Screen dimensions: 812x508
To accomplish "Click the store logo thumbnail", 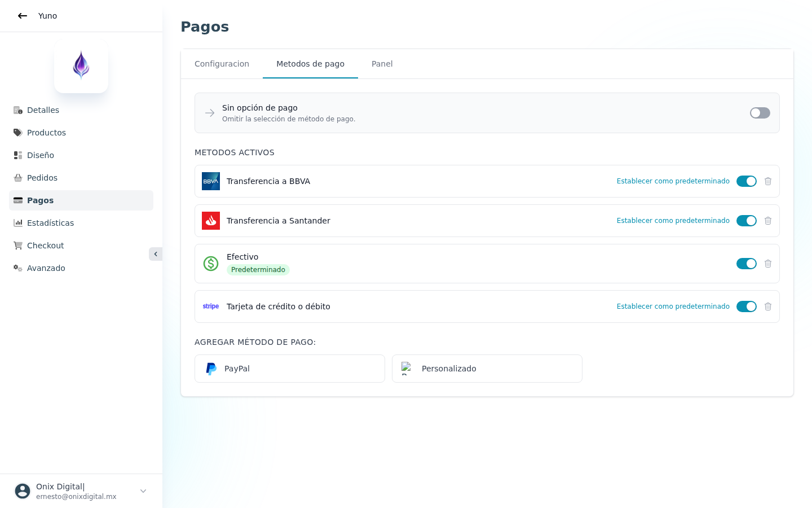I will tap(81, 67).
